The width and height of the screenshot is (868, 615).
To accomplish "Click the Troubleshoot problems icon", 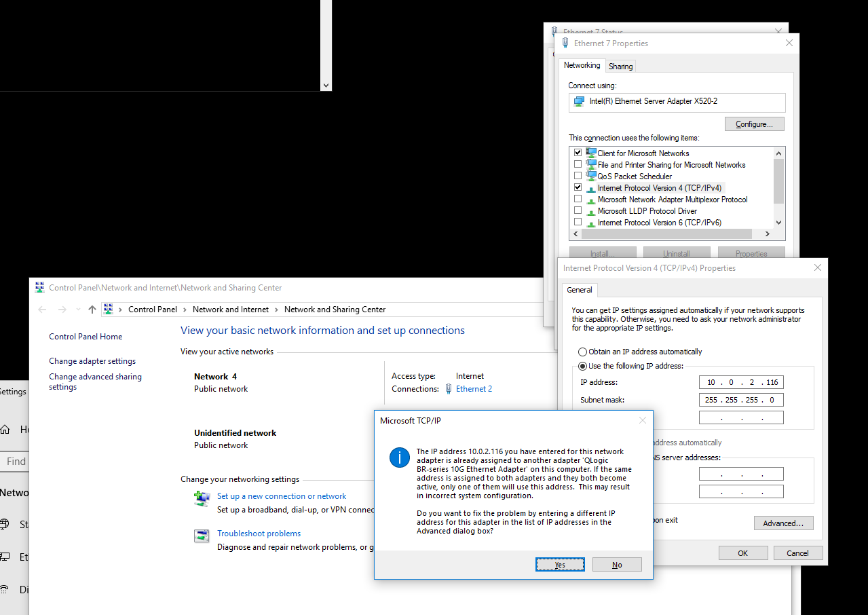I will click(x=202, y=536).
